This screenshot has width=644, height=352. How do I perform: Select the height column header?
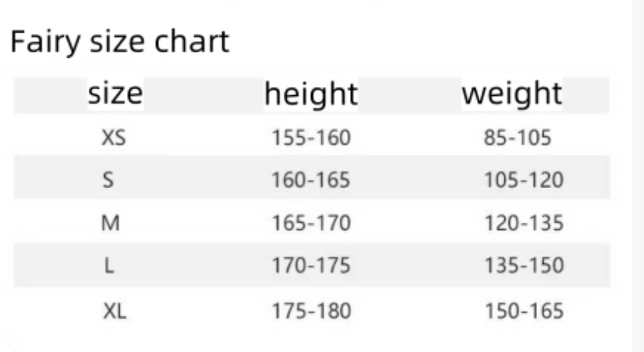tap(311, 94)
